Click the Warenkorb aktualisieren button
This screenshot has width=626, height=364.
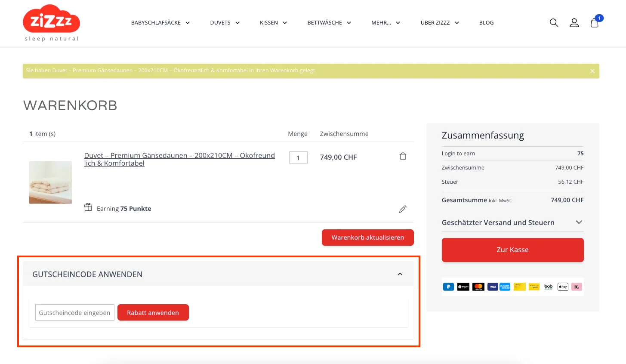368,238
